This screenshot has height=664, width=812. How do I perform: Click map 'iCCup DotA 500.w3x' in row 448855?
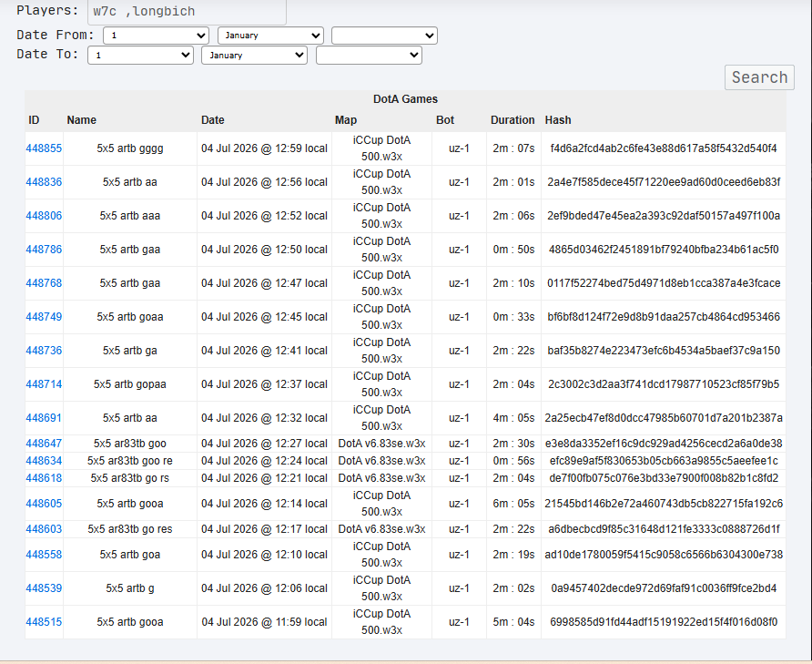(x=381, y=148)
